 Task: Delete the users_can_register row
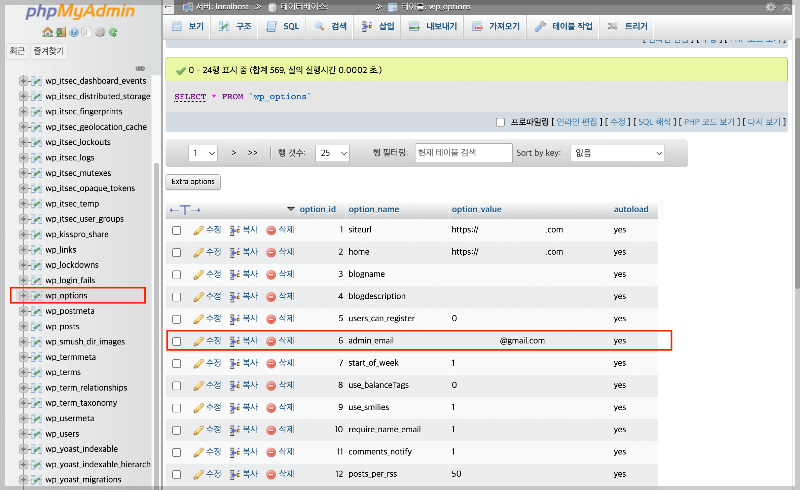tap(281, 319)
